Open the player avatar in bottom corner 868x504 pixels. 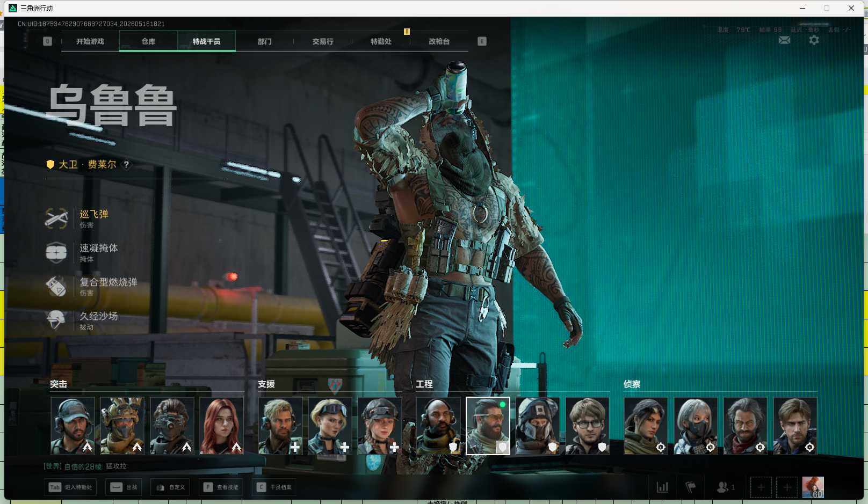click(x=813, y=487)
